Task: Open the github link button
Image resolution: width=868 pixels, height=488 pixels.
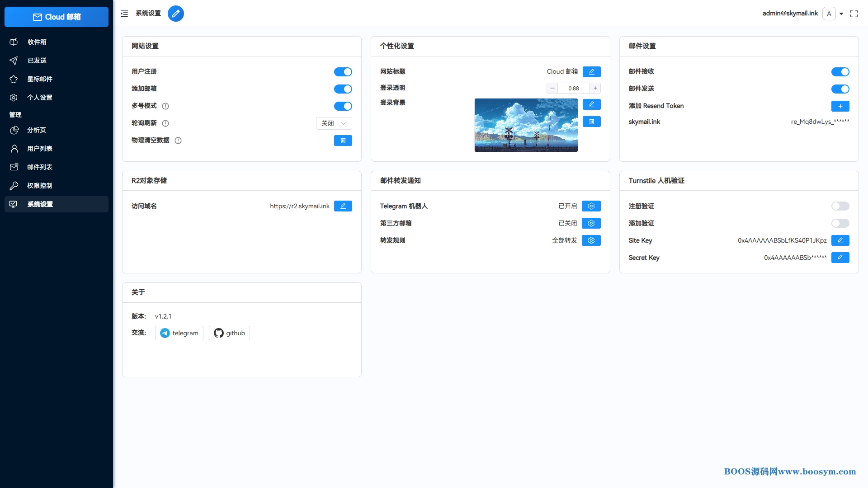Action: (x=229, y=333)
